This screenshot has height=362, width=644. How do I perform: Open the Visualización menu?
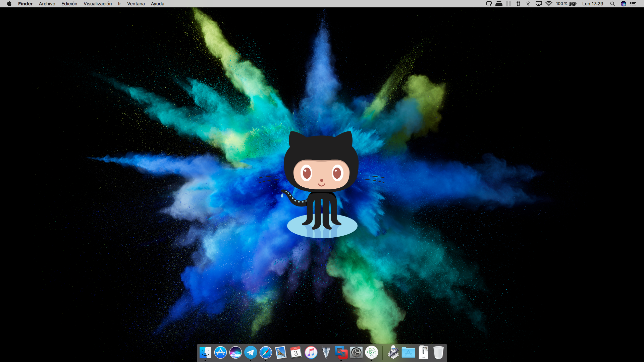point(98,4)
